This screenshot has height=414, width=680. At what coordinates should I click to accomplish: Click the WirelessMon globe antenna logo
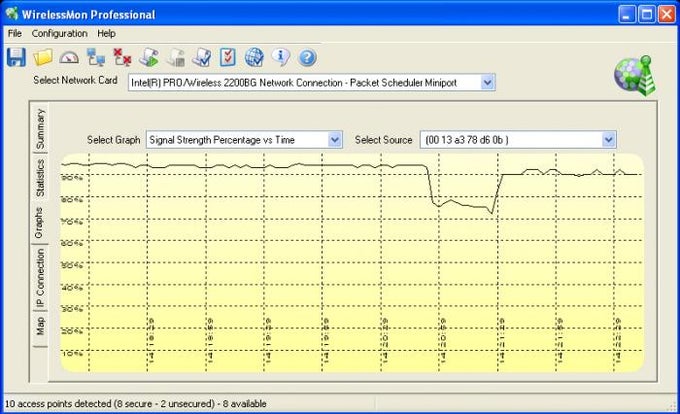click(x=635, y=75)
